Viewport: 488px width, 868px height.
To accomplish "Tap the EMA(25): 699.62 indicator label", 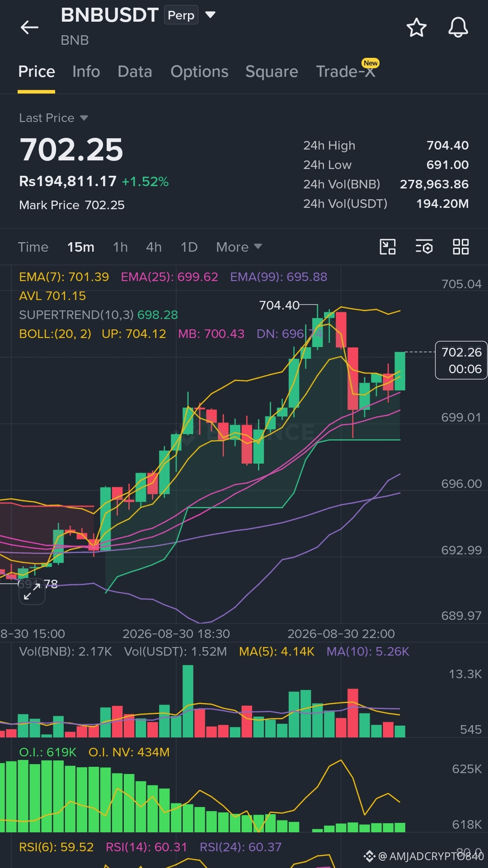I will (169, 277).
